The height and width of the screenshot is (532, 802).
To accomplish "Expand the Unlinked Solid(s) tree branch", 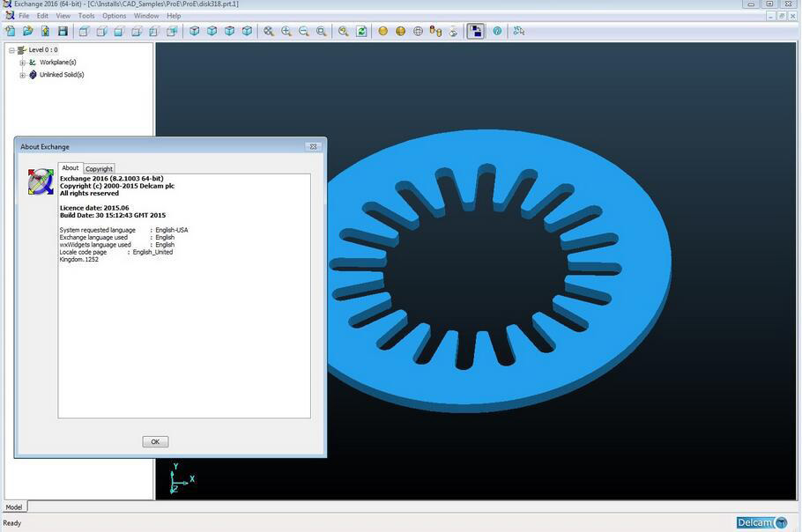I will pos(22,74).
